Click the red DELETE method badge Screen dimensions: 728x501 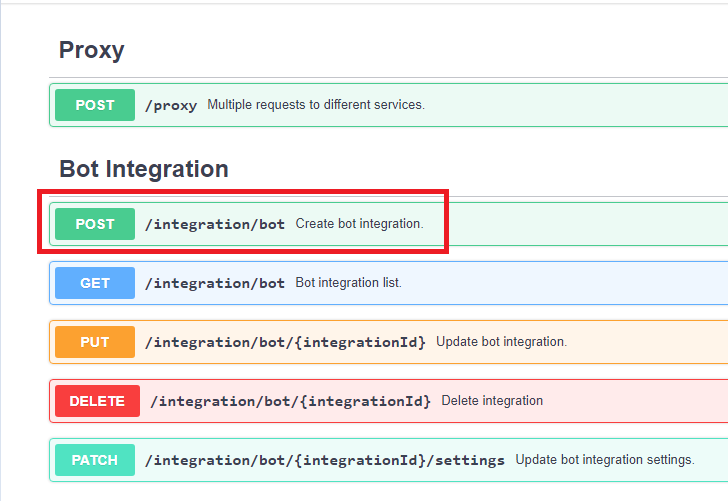coord(97,401)
